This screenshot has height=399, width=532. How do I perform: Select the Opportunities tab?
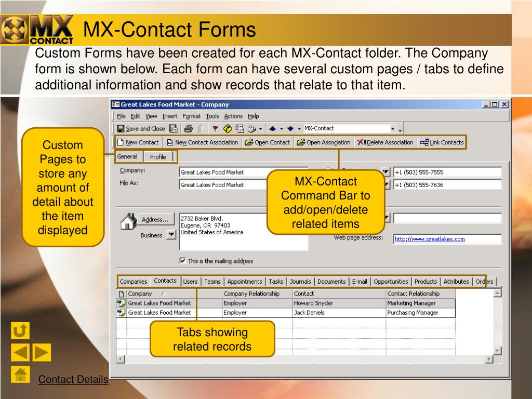[x=391, y=281]
